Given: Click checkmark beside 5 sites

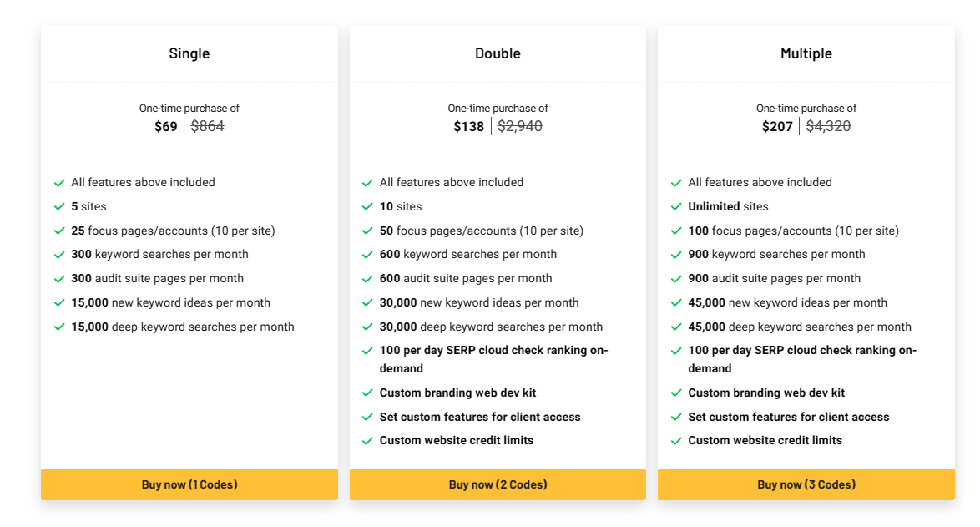Looking at the screenshot, I should coord(59,207).
